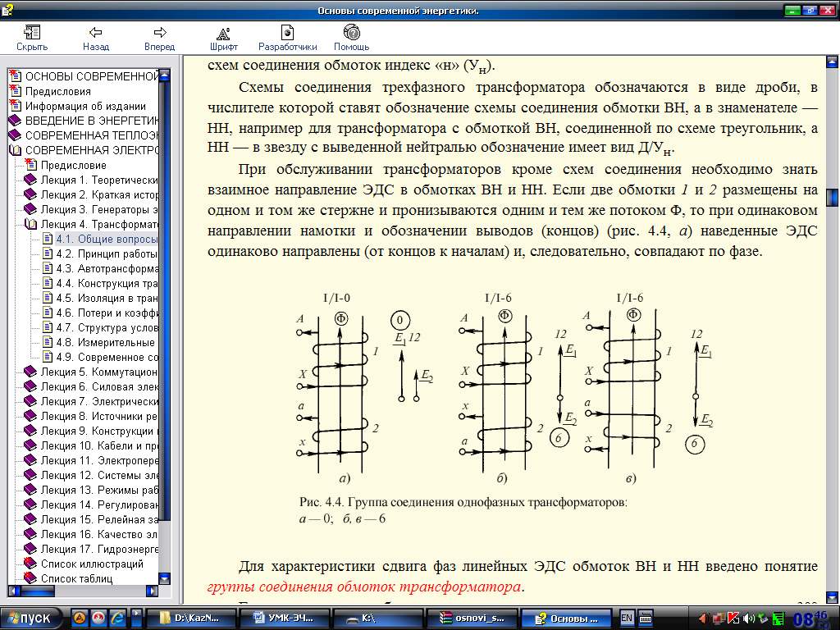The height and width of the screenshot is (630, 840).
Task: Go back with the Назад arrow
Action: click(96, 38)
